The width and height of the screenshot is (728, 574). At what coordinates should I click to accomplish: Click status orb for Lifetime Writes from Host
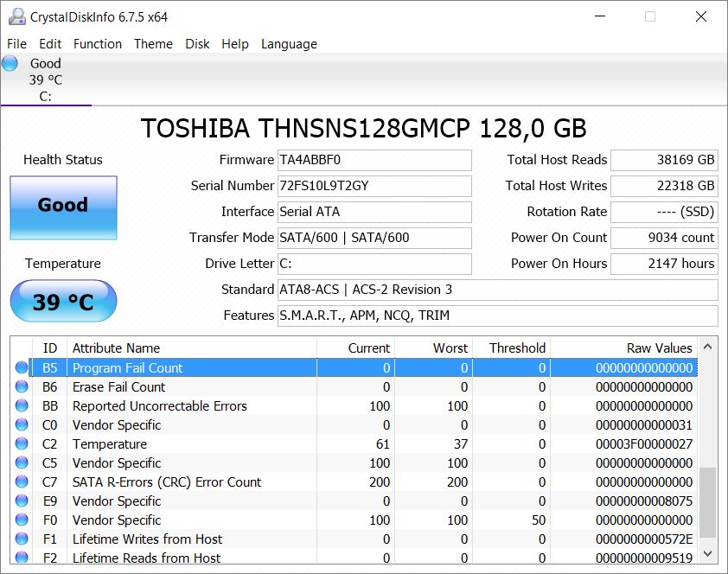tap(22, 539)
